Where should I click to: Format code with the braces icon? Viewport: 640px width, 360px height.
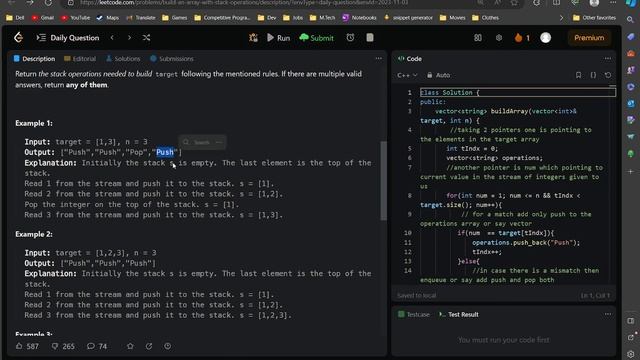coord(593,75)
